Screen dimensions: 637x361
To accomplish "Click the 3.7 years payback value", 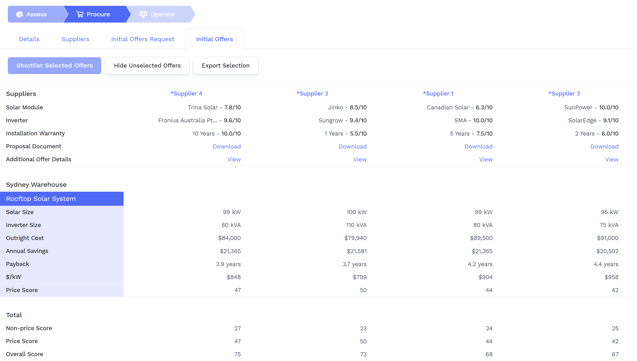I will tap(354, 264).
